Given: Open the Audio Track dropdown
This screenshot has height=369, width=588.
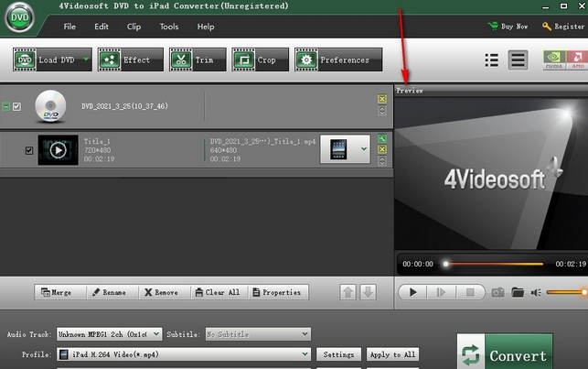Looking at the screenshot, I should (x=109, y=334).
